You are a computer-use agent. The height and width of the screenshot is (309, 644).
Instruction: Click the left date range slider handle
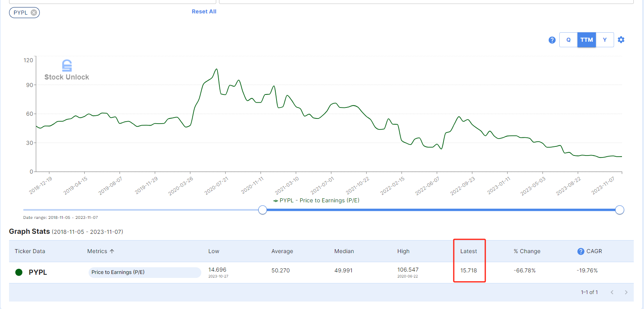(263, 210)
